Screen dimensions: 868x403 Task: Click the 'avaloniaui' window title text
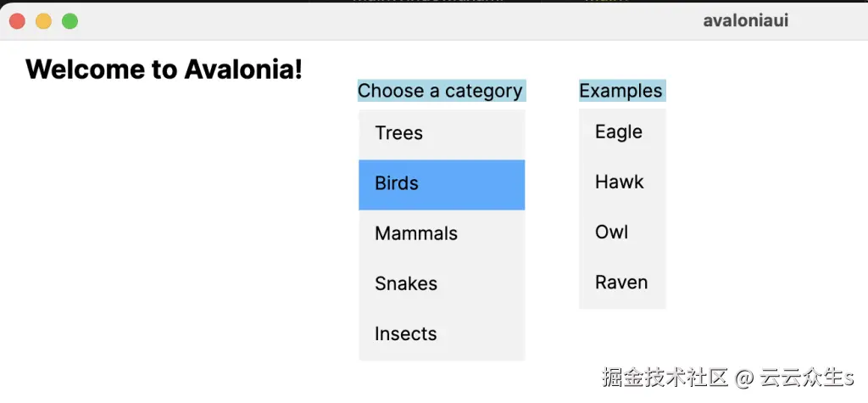click(x=745, y=20)
